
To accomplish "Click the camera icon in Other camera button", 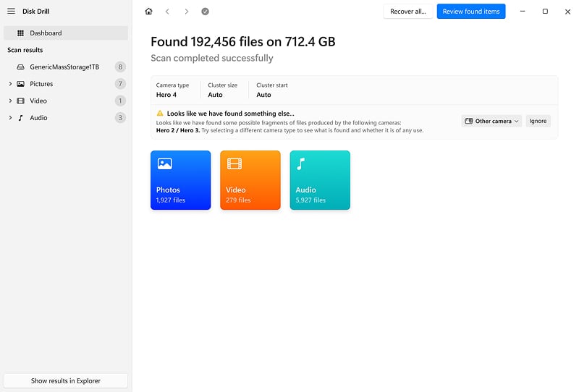I will [x=468, y=121].
